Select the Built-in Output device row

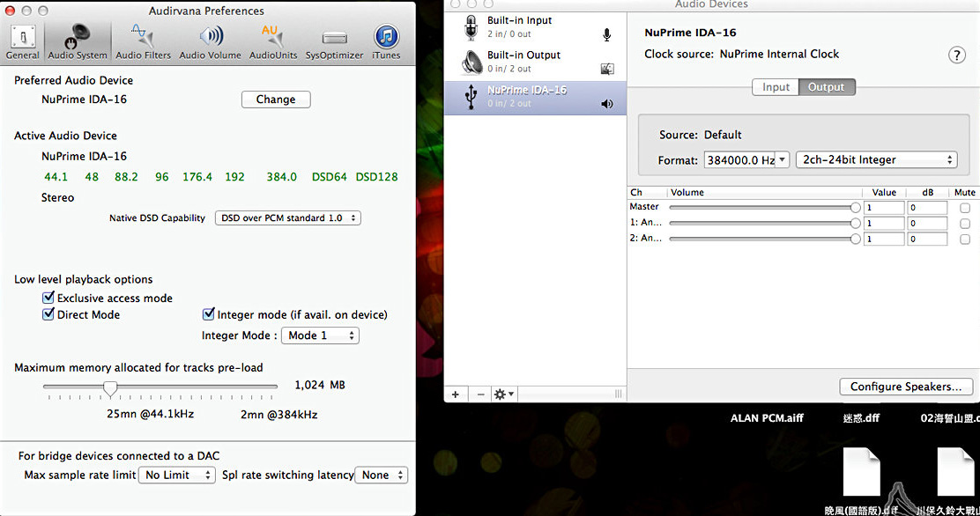(536, 63)
